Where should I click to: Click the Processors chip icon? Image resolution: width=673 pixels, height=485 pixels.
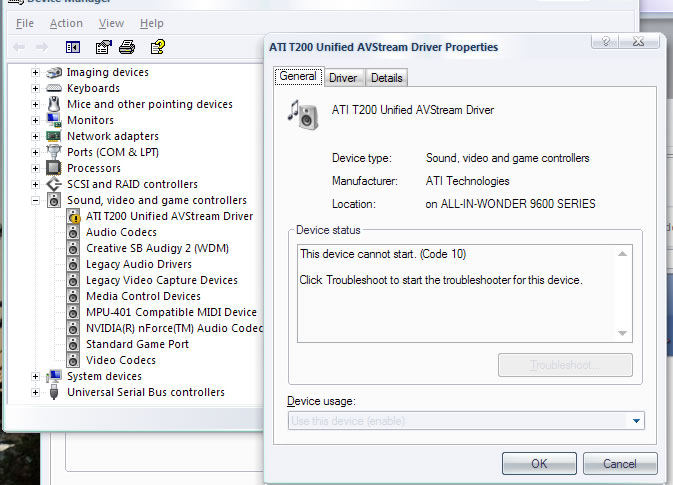click(x=54, y=168)
